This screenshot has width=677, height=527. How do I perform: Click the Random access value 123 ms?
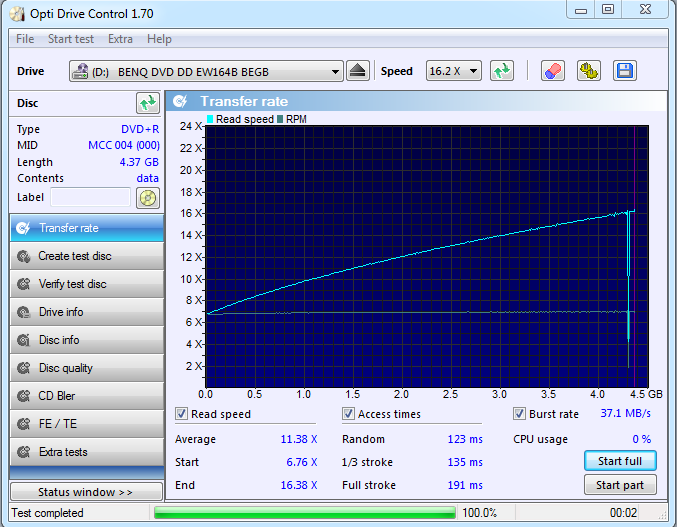[465, 439]
